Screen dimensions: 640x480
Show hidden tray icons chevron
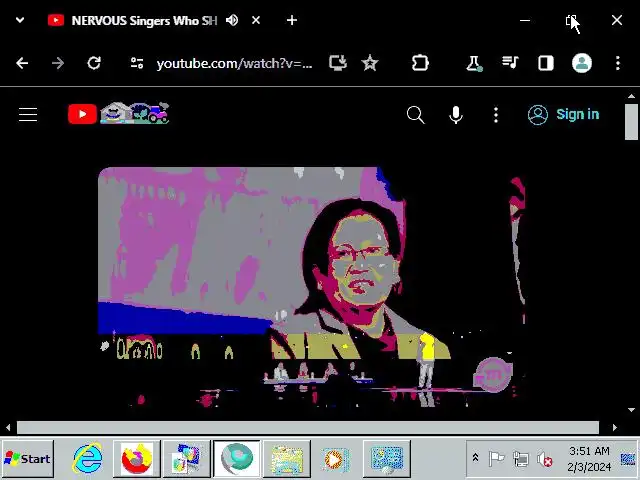click(476, 458)
